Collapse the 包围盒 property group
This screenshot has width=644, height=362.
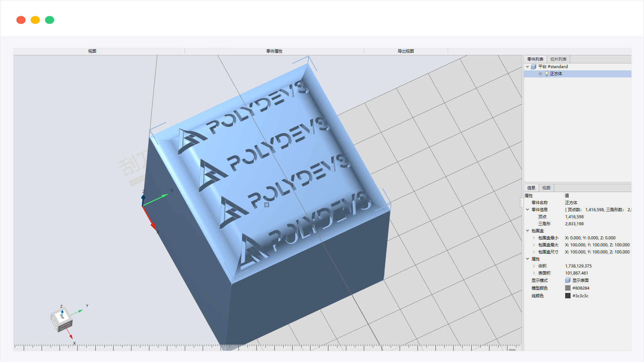tap(528, 231)
